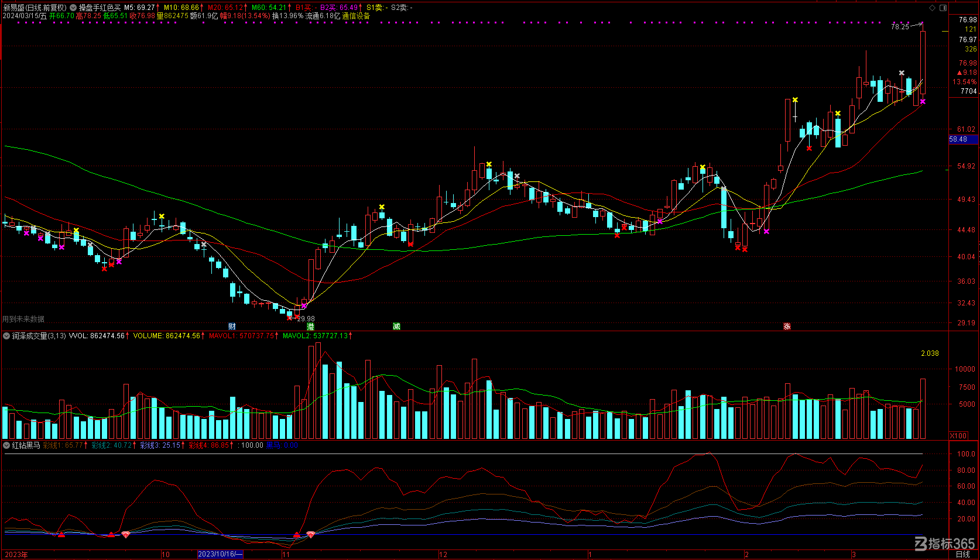980x560 pixels.
Task: Click the 2.038 value in the volume panel
Action: pos(930,353)
